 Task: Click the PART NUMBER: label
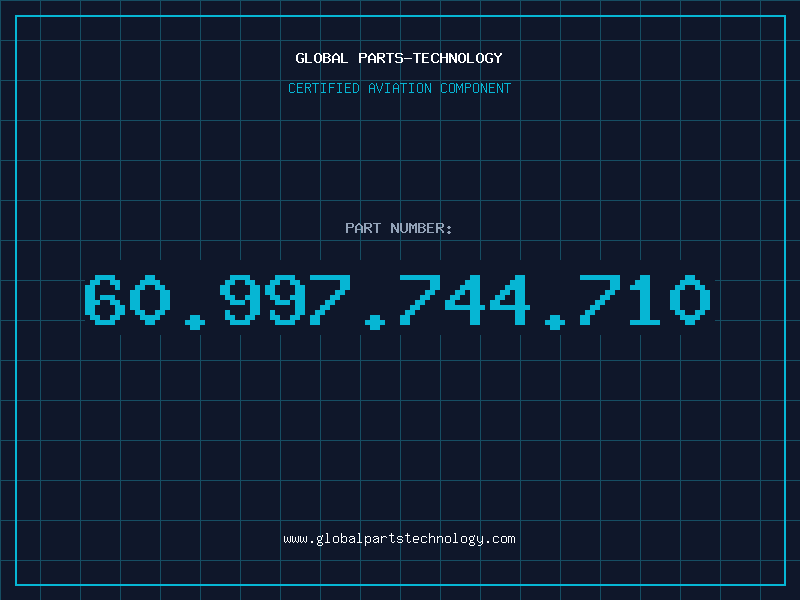pos(399,228)
